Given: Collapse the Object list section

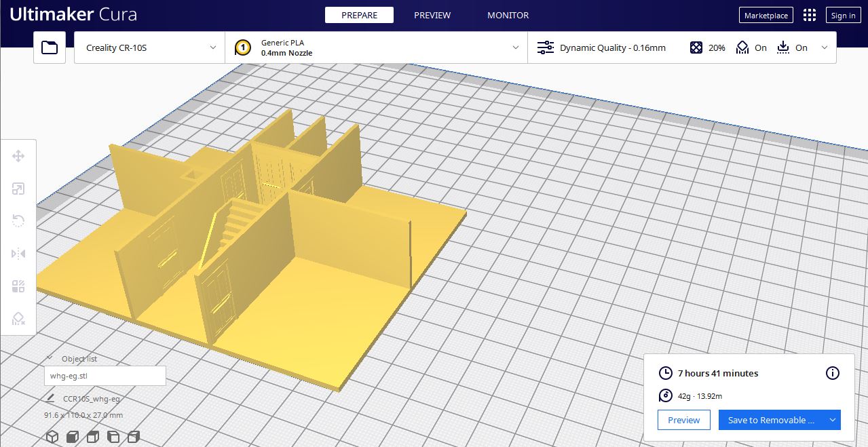Looking at the screenshot, I should click(50, 358).
